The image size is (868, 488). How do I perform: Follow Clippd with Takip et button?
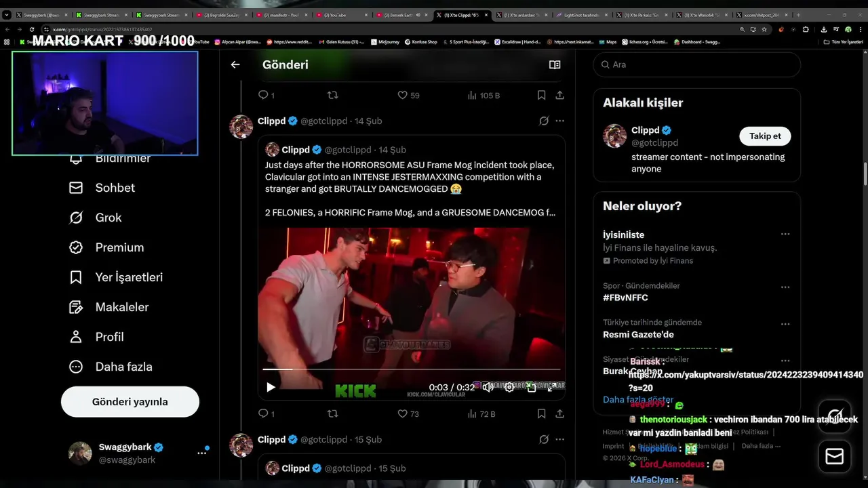tap(765, 136)
